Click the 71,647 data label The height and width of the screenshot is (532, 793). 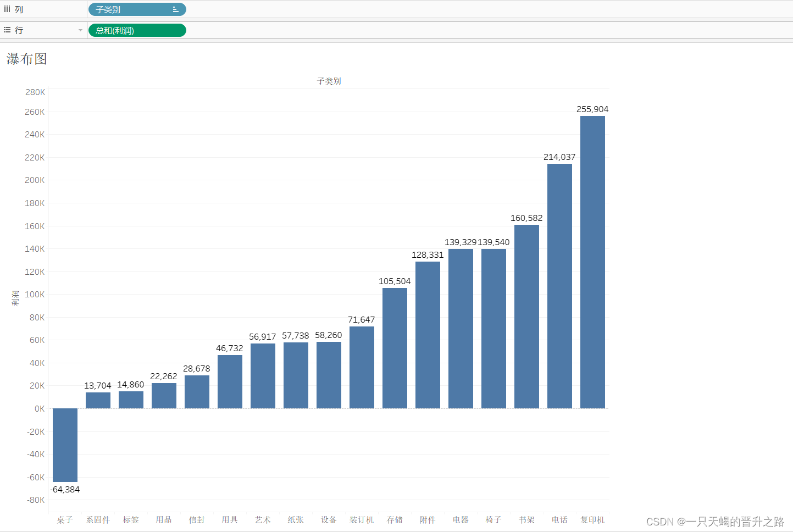click(x=362, y=319)
